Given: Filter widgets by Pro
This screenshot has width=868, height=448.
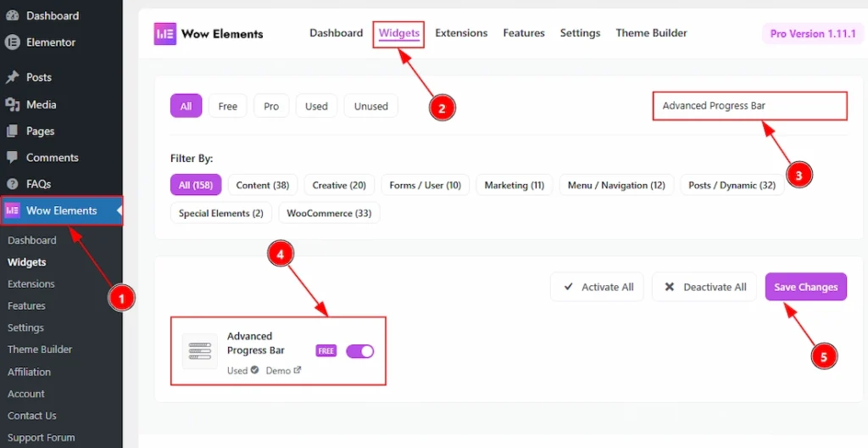Looking at the screenshot, I should click(x=271, y=106).
